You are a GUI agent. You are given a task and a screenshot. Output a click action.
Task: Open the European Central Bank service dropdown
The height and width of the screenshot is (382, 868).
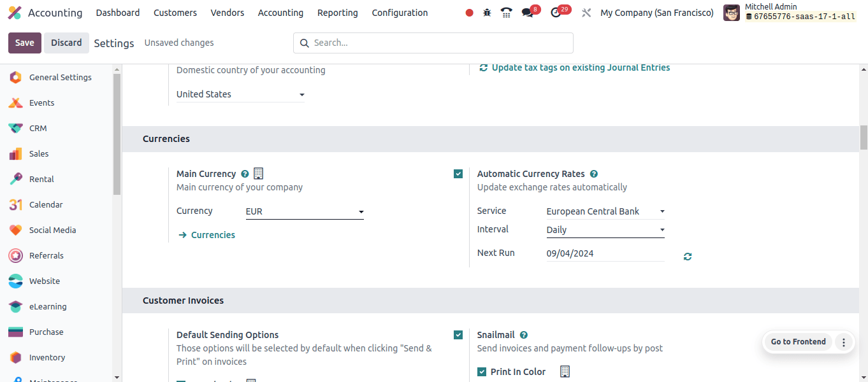point(605,211)
